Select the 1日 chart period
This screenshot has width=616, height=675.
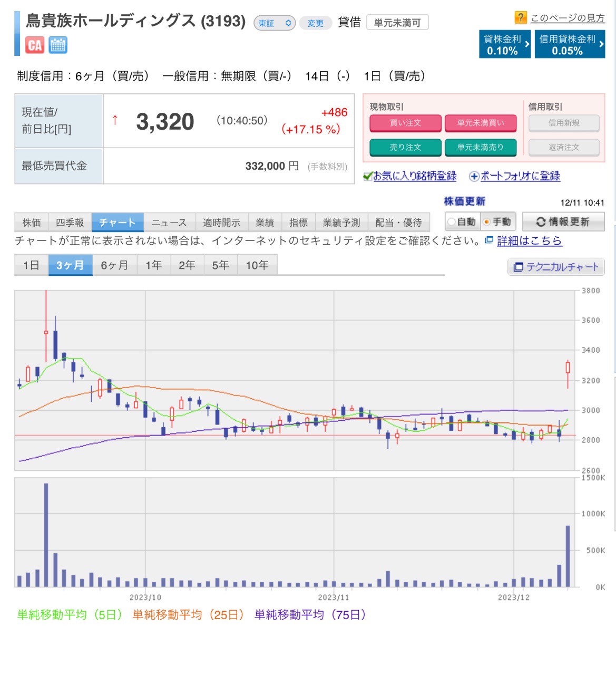32,265
